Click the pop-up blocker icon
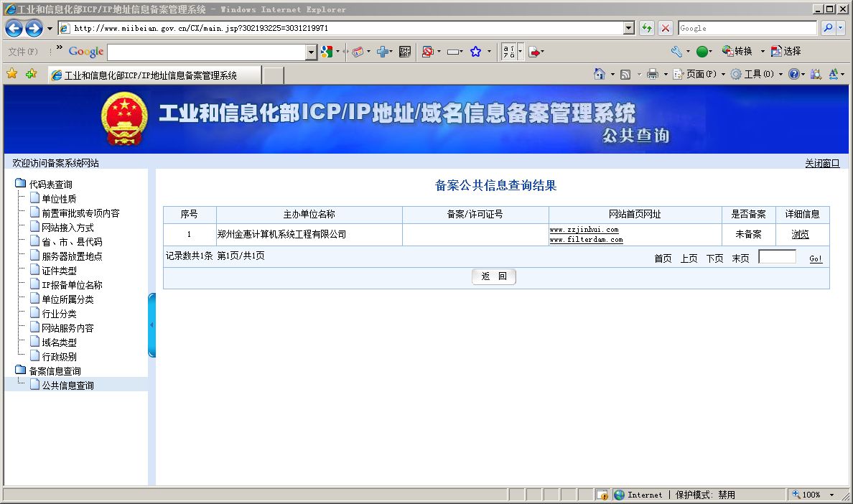The height and width of the screenshot is (504, 853). (x=426, y=51)
